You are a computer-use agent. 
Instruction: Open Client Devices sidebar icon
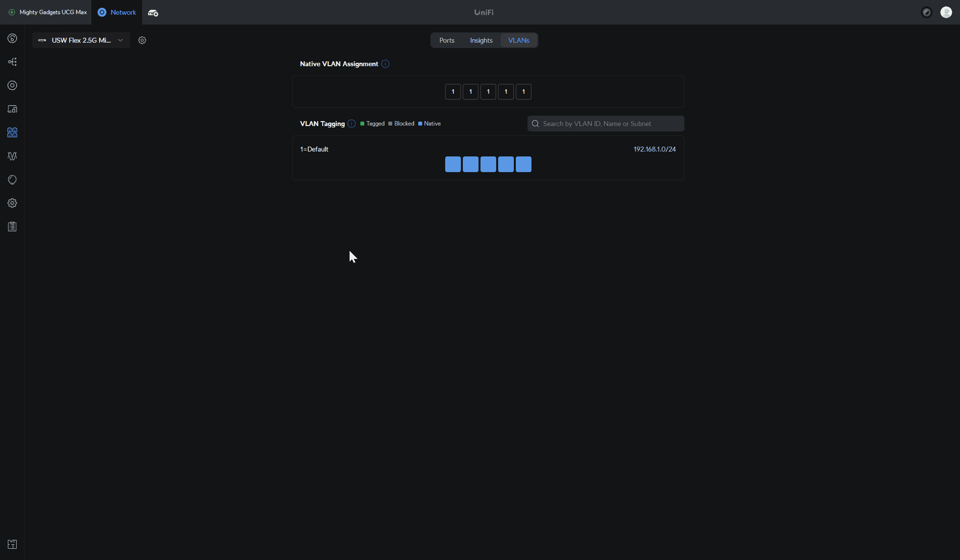pyautogui.click(x=12, y=109)
